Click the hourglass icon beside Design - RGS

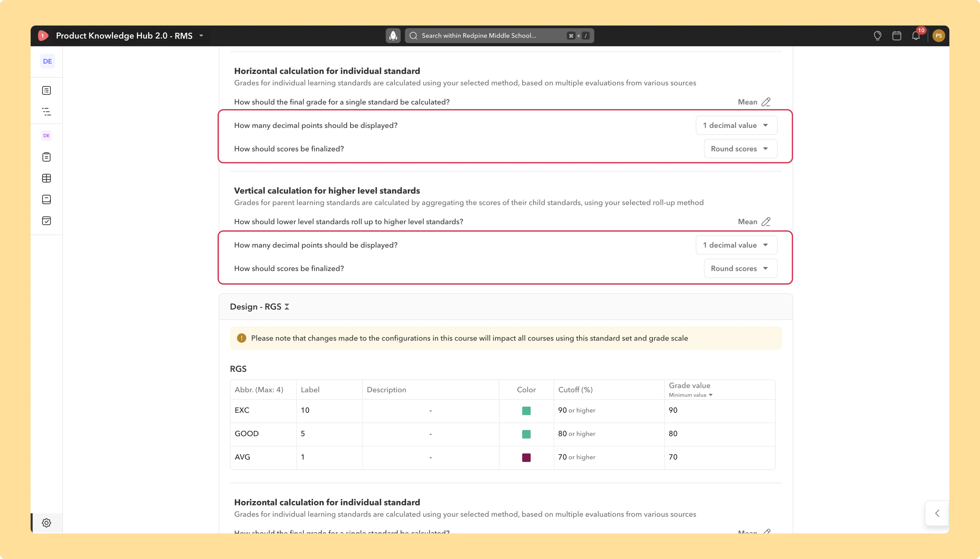(x=287, y=307)
